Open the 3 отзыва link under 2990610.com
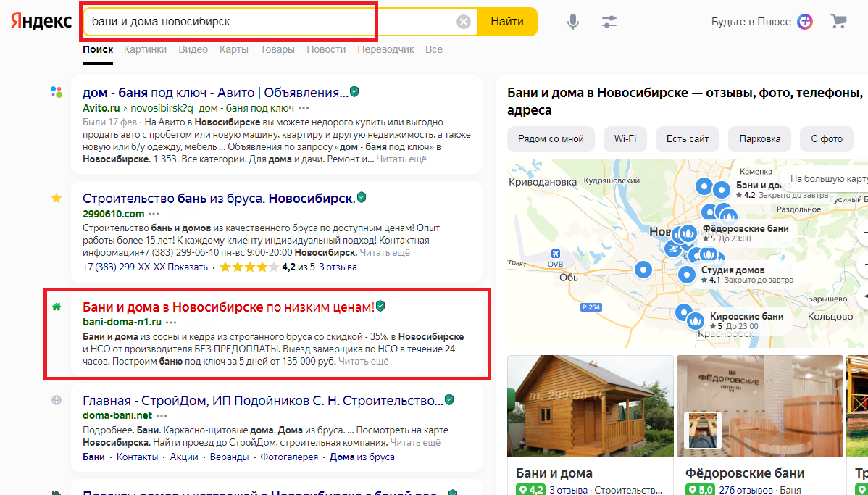 pos(338,267)
